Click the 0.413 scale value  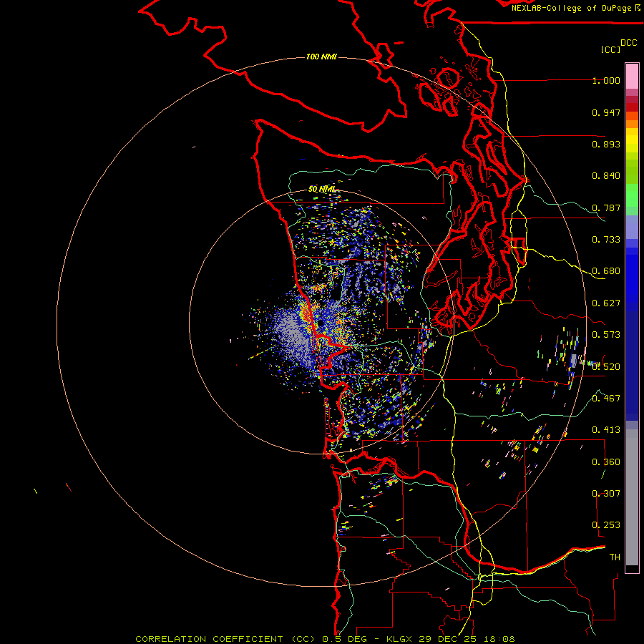point(606,430)
